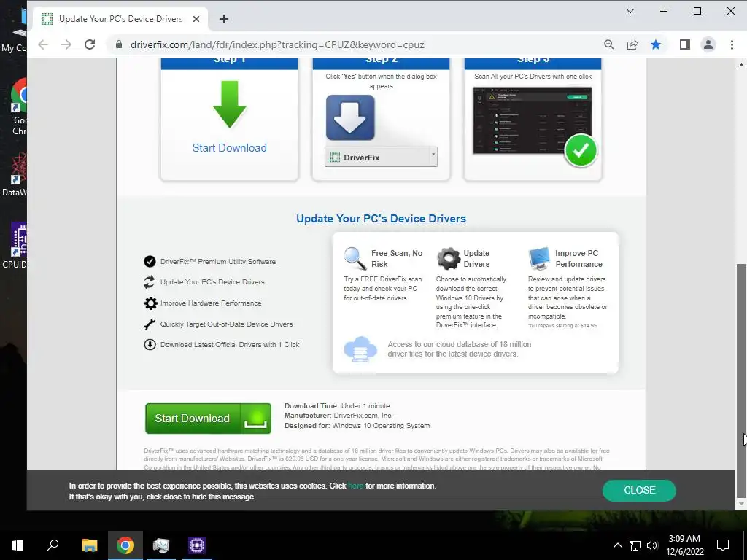Expand the tab search chevron
The height and width of the screenshot is (560, 747).
630,11
